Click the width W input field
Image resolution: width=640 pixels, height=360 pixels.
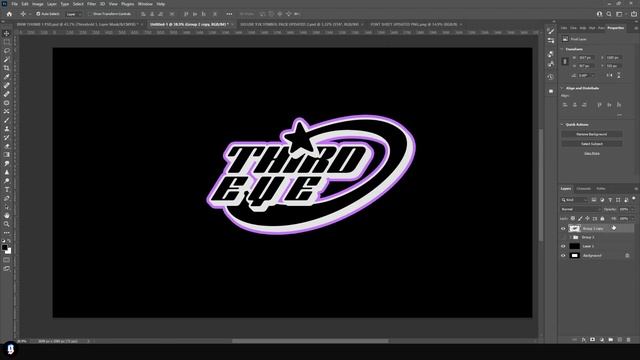586,58
